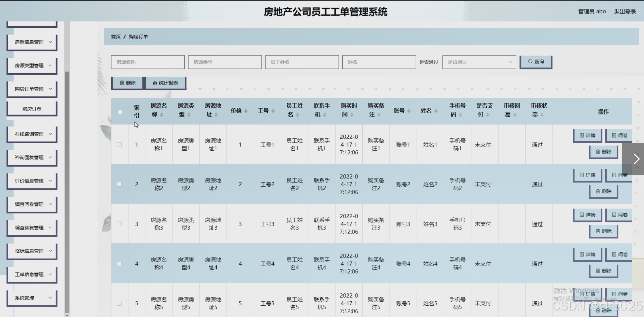Open the 是否通过 dropdown

coord(479,62)
